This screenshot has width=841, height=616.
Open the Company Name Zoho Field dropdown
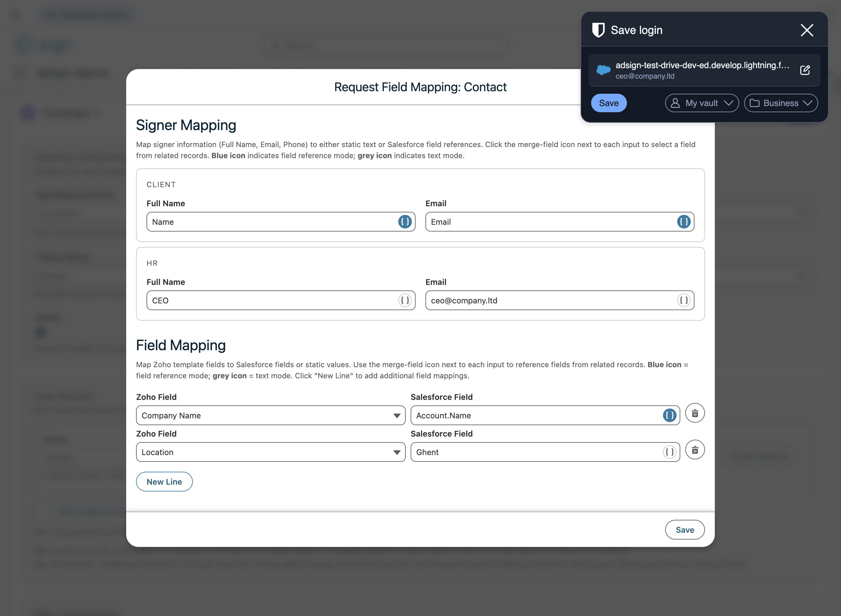tap(271, 415)
